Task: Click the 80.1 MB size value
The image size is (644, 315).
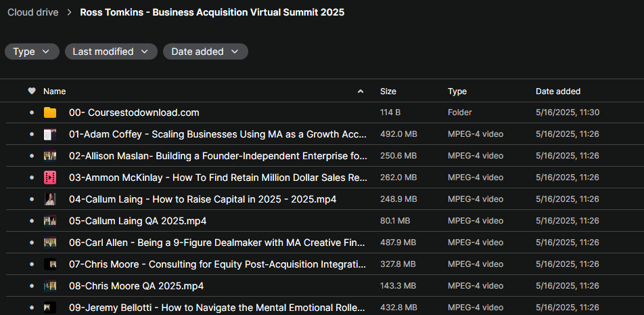Action: coord(395,221)
